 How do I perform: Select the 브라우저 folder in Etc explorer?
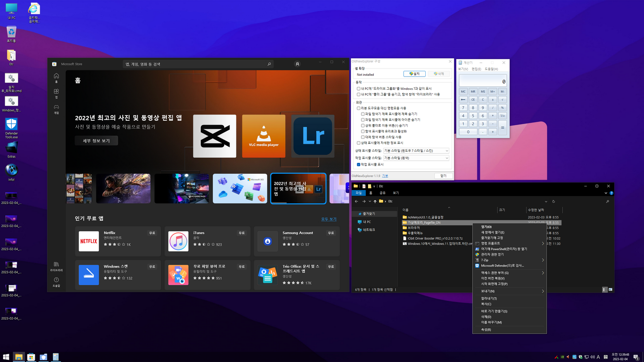coord(413,228)
